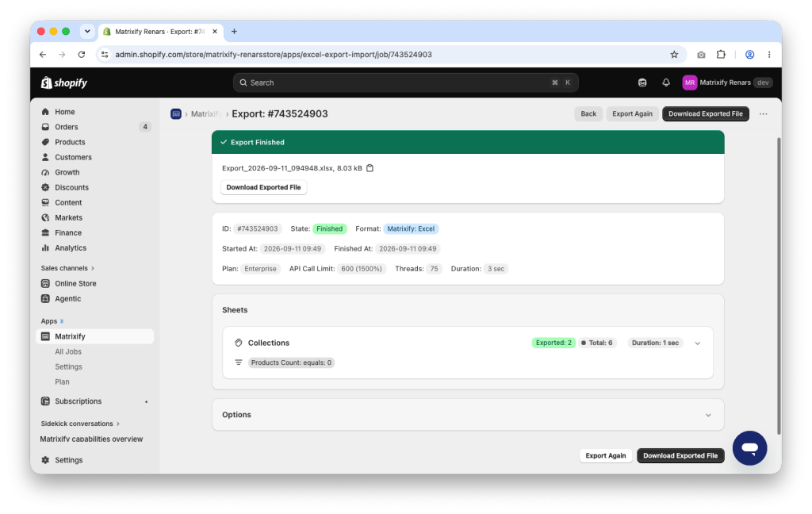Close the Matrixify Renars browser tab
812x514 pixels.
tap(215, 32)
